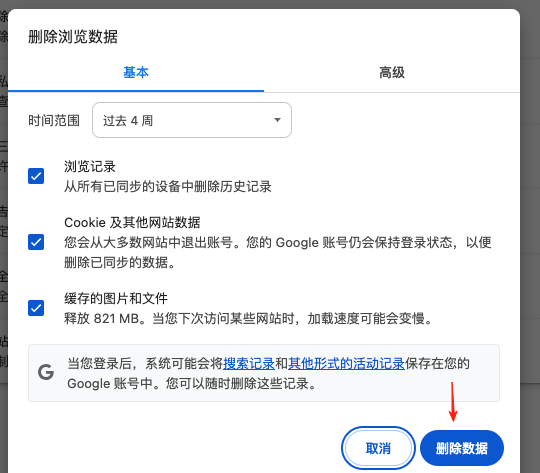Click the 浏览记录 option title text

click(90, 166)
